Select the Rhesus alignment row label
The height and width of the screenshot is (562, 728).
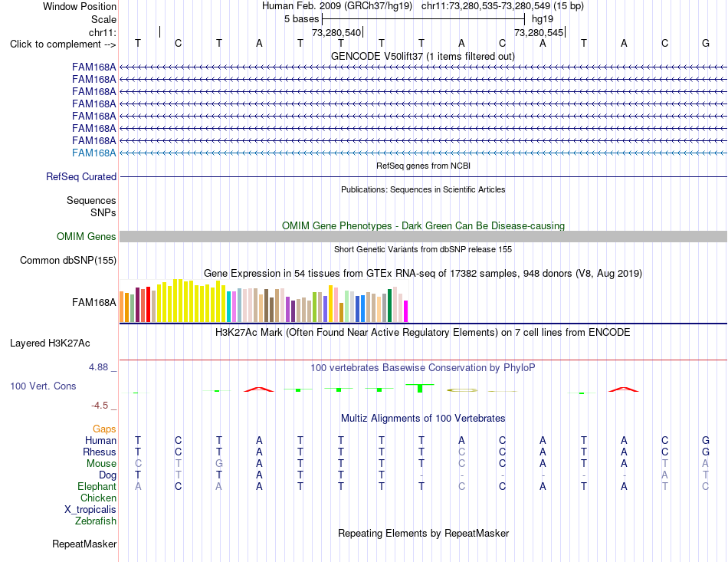tap(100, 452)
